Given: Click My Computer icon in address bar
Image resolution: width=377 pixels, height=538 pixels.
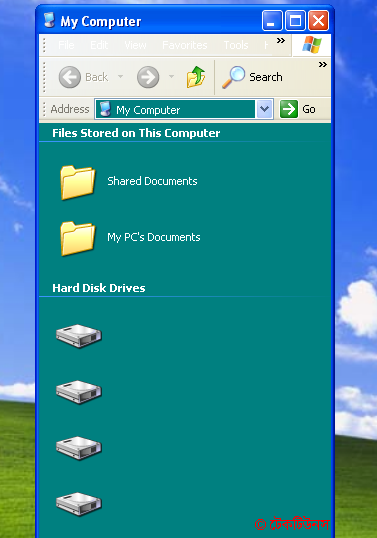Looking at the screenshot, I should tap(105, 109).
